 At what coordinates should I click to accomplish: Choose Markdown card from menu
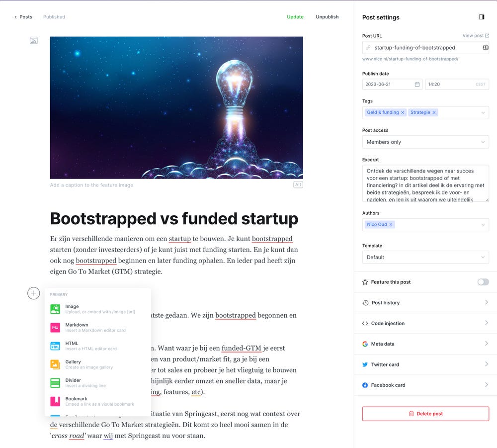98,327
